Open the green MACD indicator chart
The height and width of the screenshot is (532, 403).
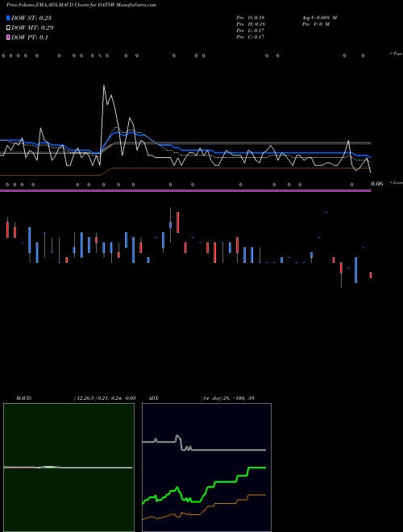(69, 468)
